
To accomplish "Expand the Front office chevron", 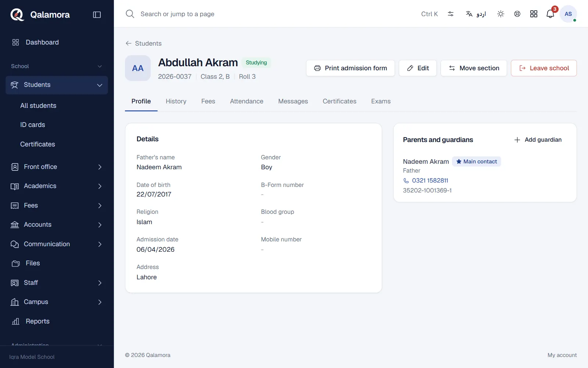I will 100,167.
